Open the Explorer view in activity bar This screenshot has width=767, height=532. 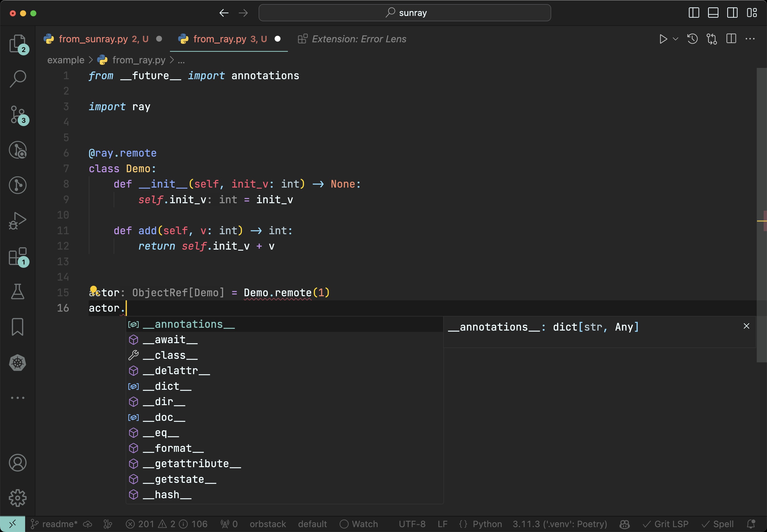point(17,44)
